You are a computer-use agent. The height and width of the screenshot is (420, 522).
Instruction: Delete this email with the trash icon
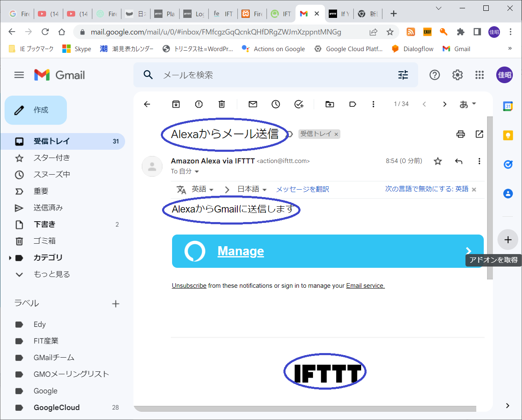coord(222,104)
